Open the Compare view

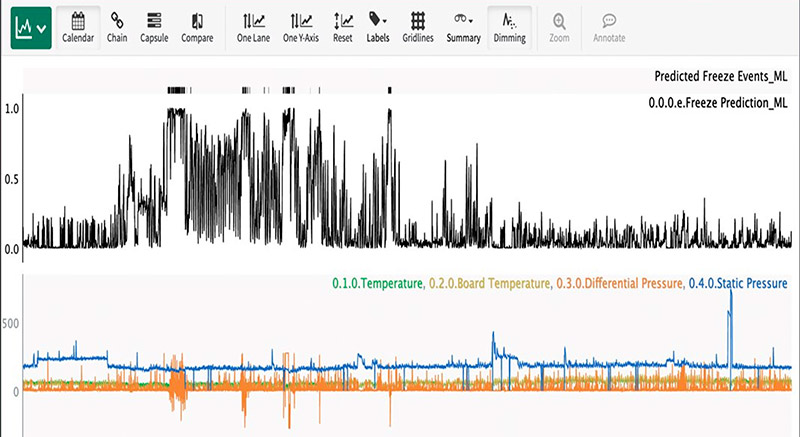[x=197, y=27]
